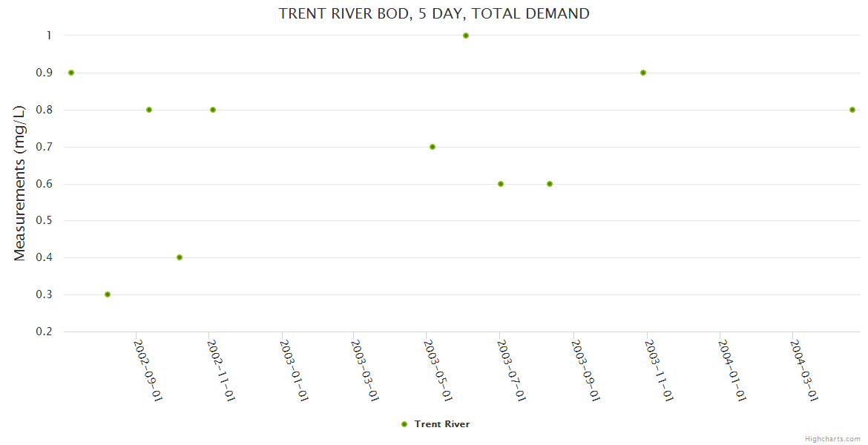The width and height of the screenshot is (868, 445).
Task: Click the chart title text
Action: point(434,13)
